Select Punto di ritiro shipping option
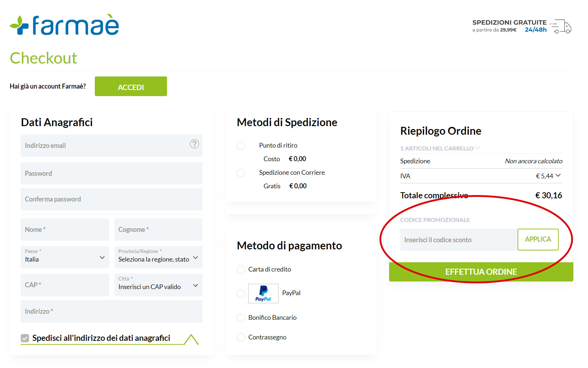 coord(241,146)
